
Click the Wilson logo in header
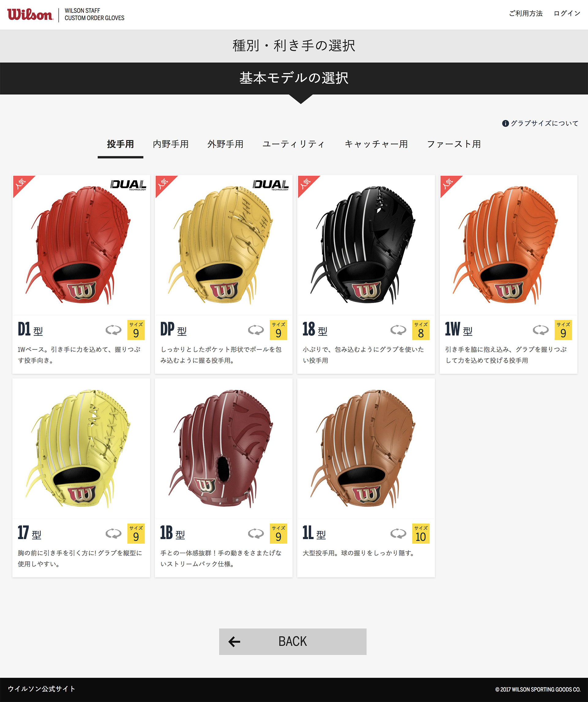pyautogui.click(x=30, y=15)
